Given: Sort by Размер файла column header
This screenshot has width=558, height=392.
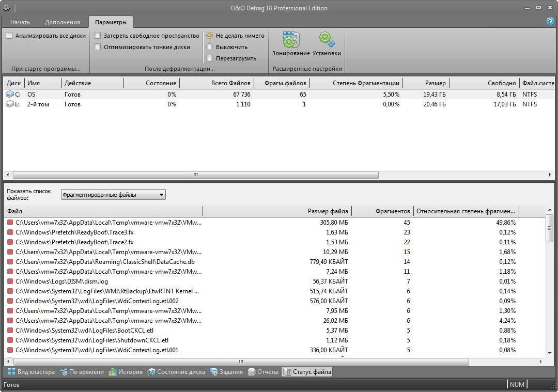Looking at the screenshot, I should point(277,211).
